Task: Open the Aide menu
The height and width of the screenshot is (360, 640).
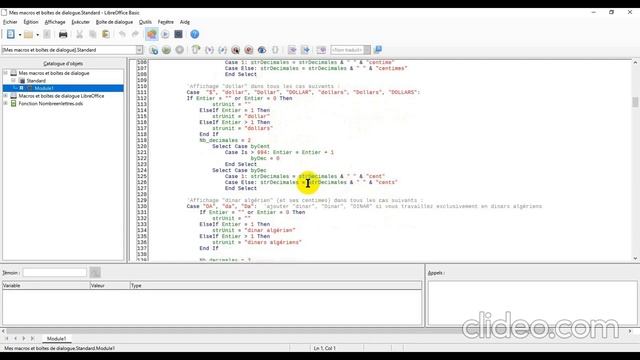Action: 184,22
